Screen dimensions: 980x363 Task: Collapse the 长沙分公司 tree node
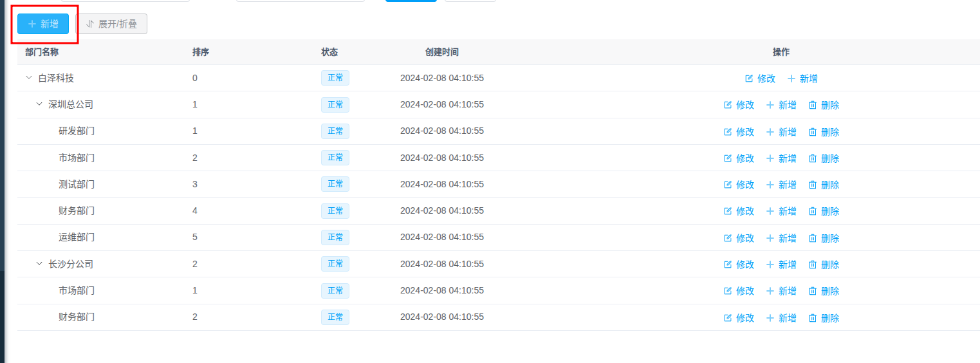(39, 264)
